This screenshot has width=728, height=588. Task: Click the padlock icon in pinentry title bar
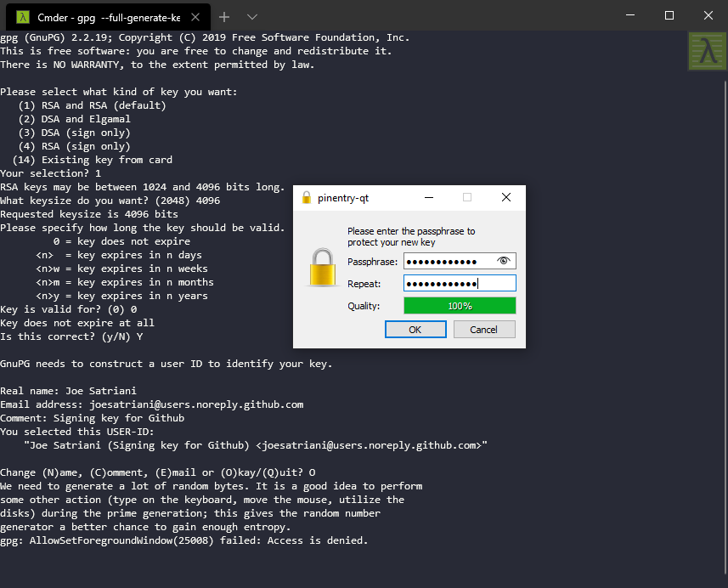(x=307, y=197)
